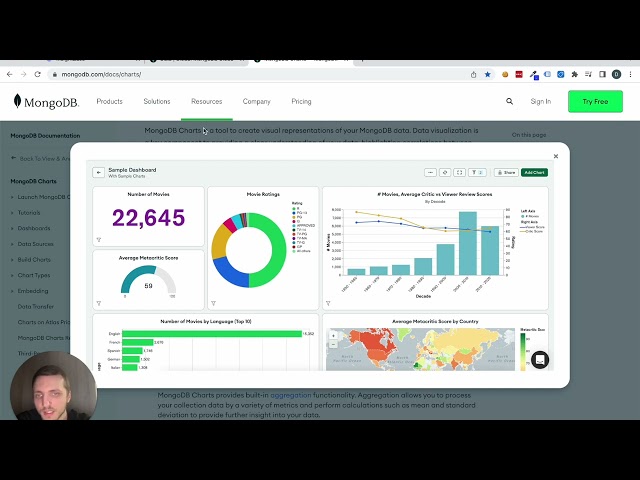Click the English language bar

point(212,334)
